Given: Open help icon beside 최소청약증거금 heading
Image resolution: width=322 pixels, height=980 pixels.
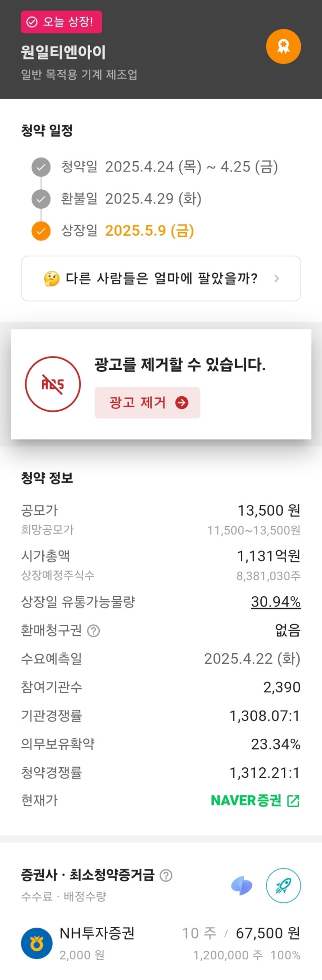Looking at the screenshot, I should coord(166,875).
